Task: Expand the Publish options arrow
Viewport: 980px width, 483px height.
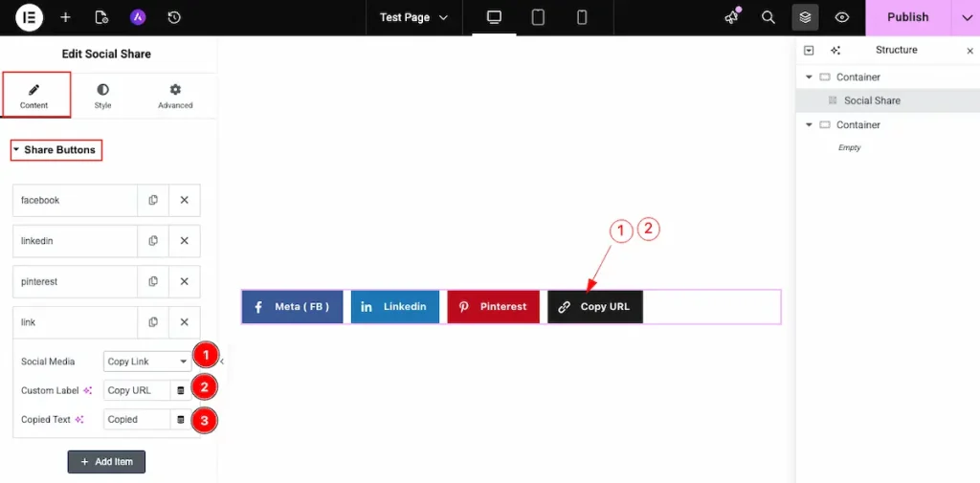Action: 966,17
